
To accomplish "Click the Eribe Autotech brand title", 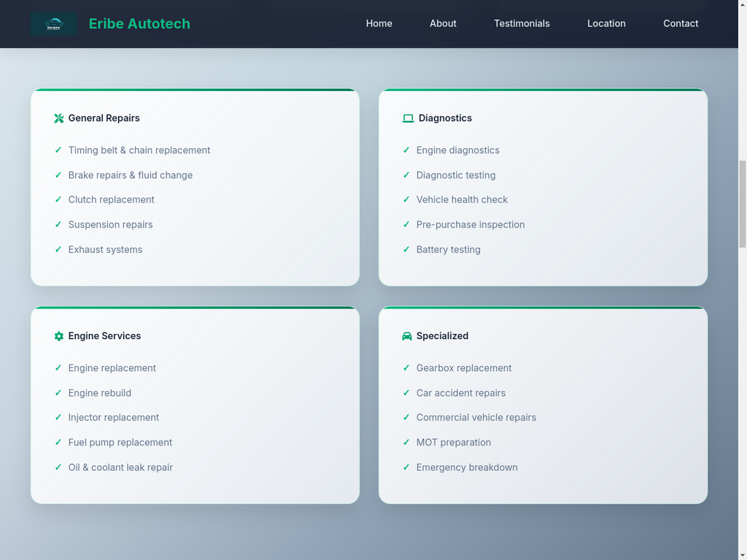I will pyautogui.click(x=139, y=23).
